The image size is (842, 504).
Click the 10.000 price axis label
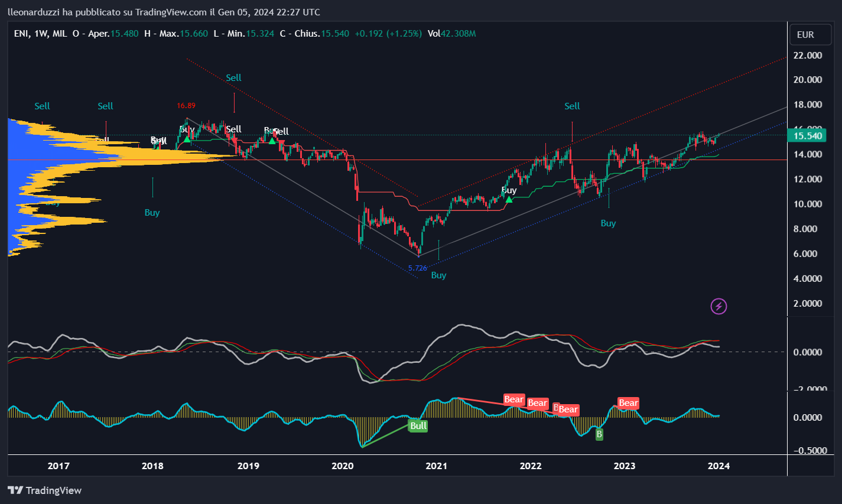(x=808, y=204)
